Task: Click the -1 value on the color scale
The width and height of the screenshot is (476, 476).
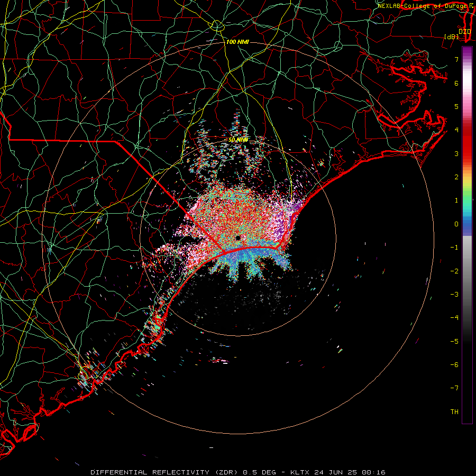Action: point(454,248)
